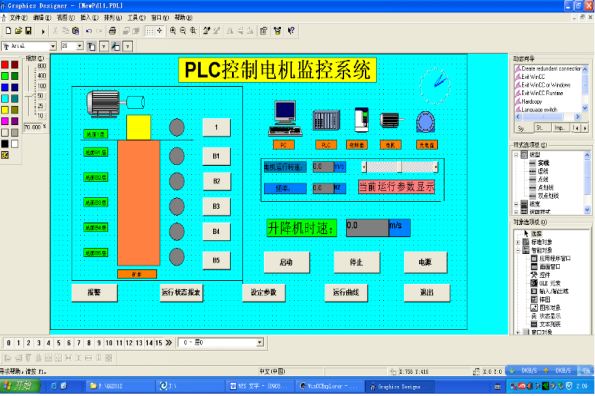Zoom in with the plus magnifier icon

(173, 31)
